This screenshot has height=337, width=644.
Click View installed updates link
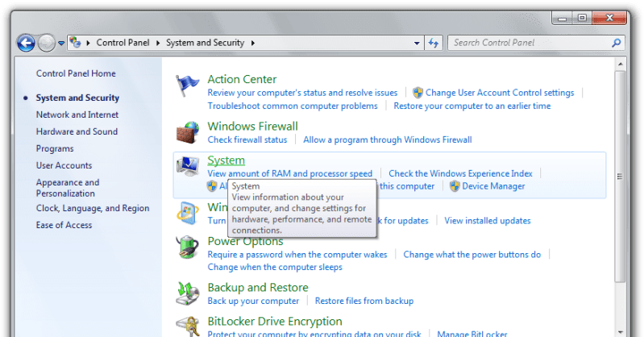point(488,221)
